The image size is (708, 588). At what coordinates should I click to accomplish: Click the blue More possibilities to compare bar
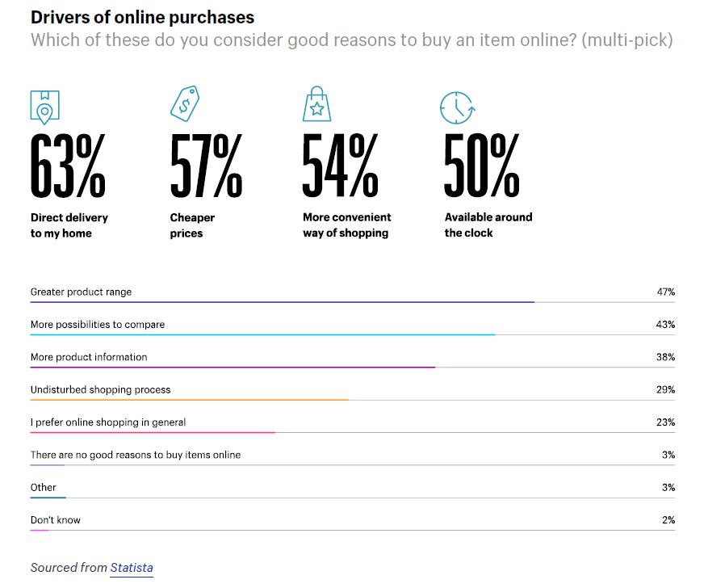(x=262, y=334)
